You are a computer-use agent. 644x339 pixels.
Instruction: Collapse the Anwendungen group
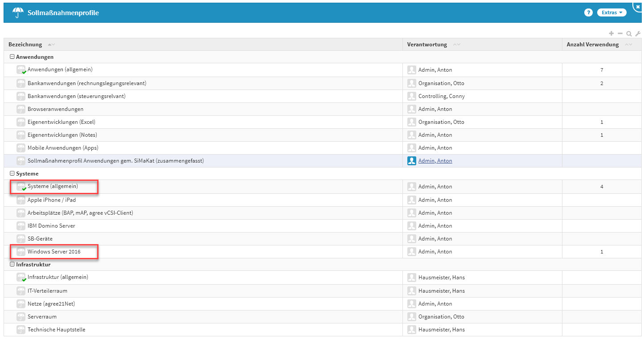click(12, 57)
